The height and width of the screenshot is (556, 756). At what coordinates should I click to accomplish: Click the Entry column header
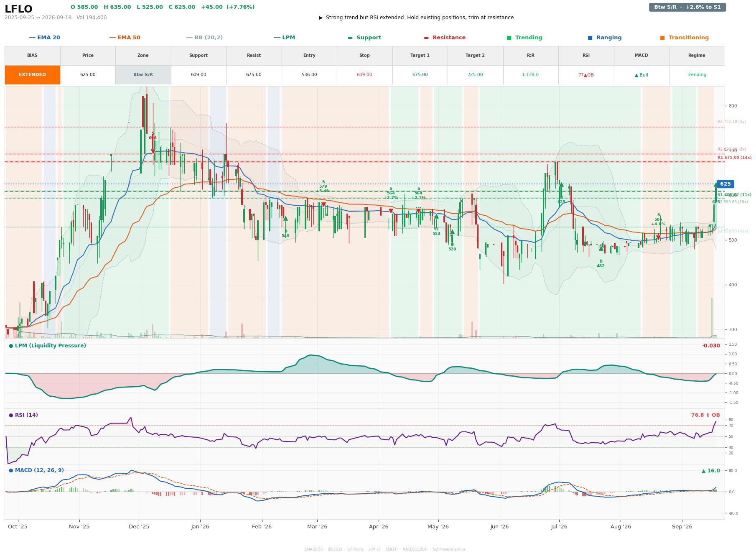point(309,56)
